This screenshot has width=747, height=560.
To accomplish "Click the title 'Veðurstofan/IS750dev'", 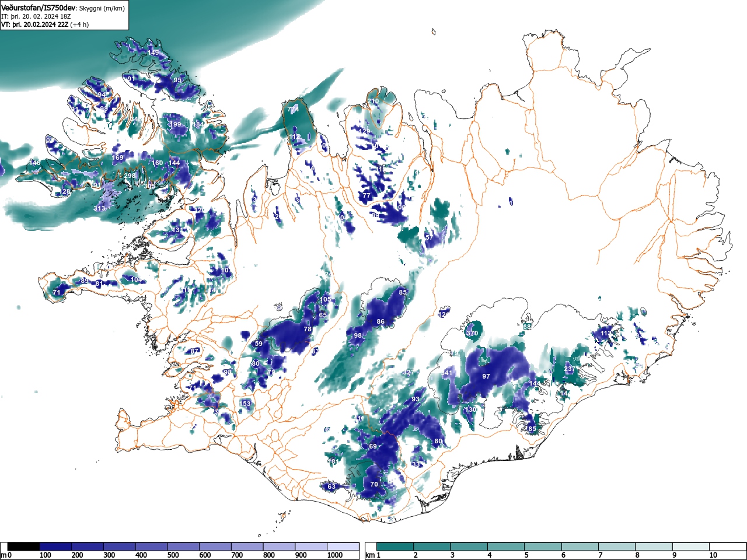I will [x=39, y=8].
